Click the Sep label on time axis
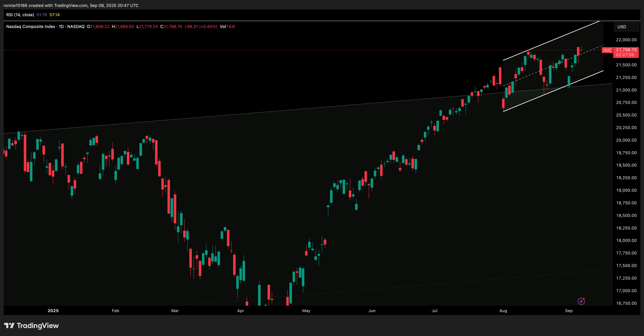Screen dimensions: 644x336 [x=569, y=311]
